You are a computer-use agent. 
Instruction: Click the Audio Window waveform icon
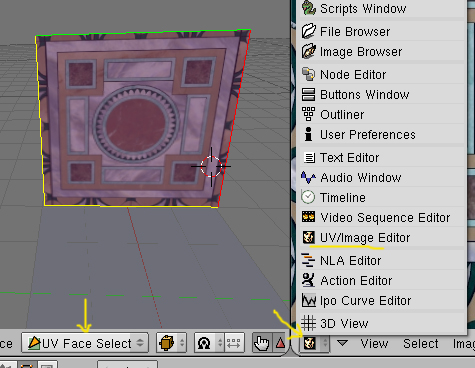click(308, 177)
